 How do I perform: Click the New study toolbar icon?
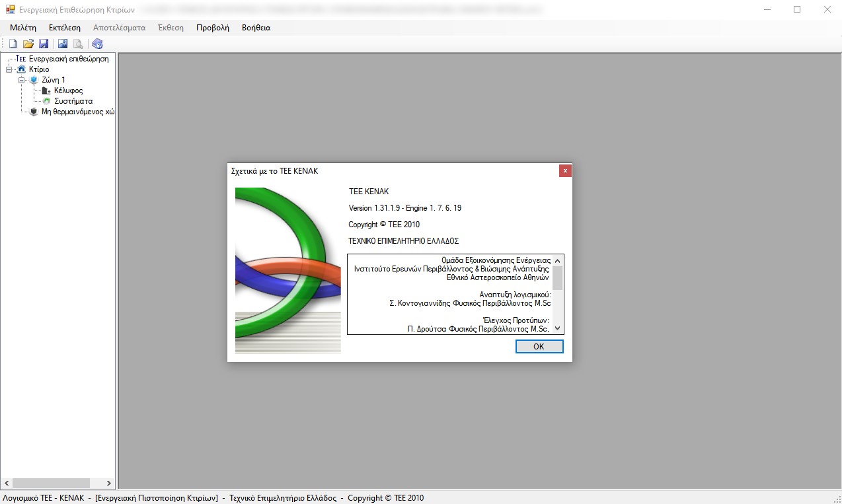coord(13,44)
